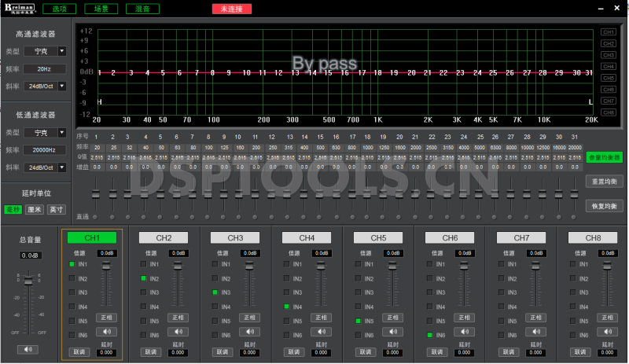Mute CH5 using its speaker icon
This screenshot has width=629, height=364.
(x=394, y=331)
